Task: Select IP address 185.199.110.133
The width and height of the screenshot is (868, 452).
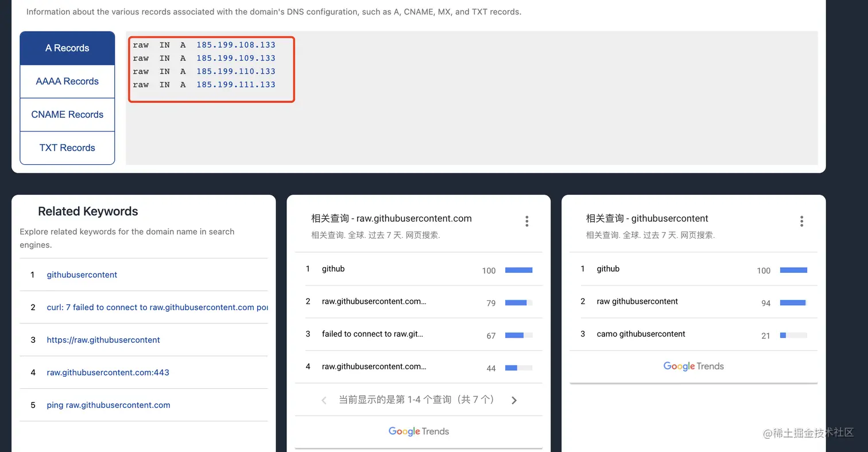Action: pos(236,71)
